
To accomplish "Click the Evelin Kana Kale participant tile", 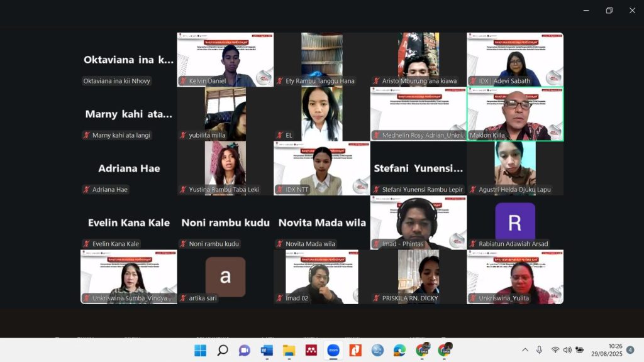I will coord(129,222).
